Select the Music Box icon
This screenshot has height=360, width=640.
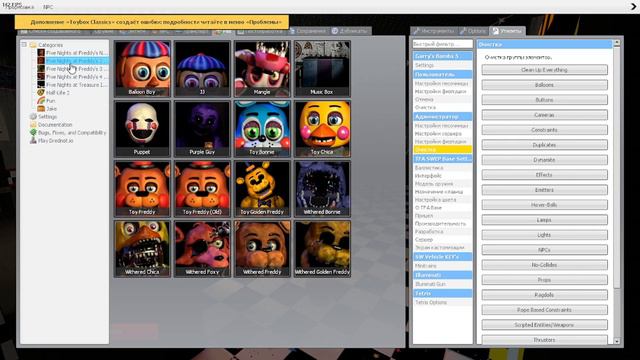coord(322,69)
